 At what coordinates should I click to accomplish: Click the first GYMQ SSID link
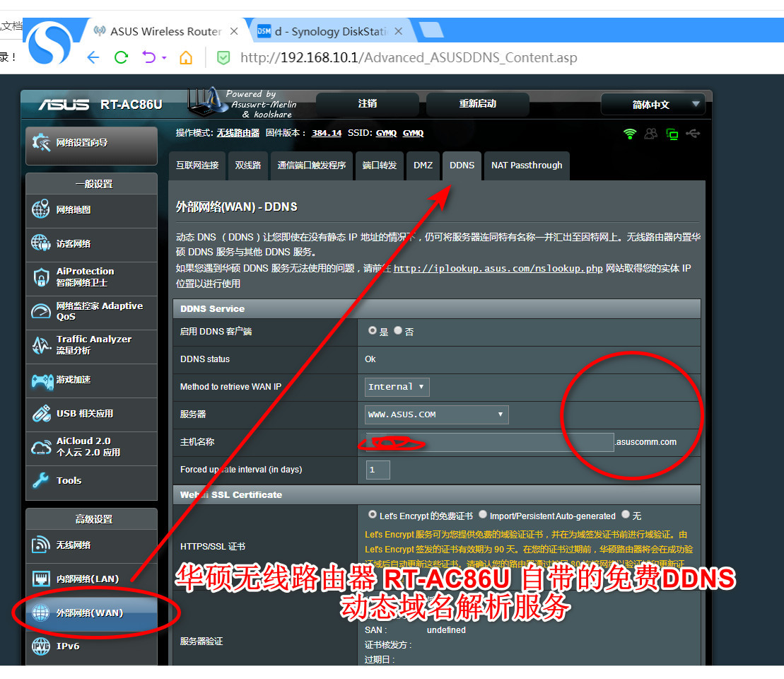pos(386,133)
